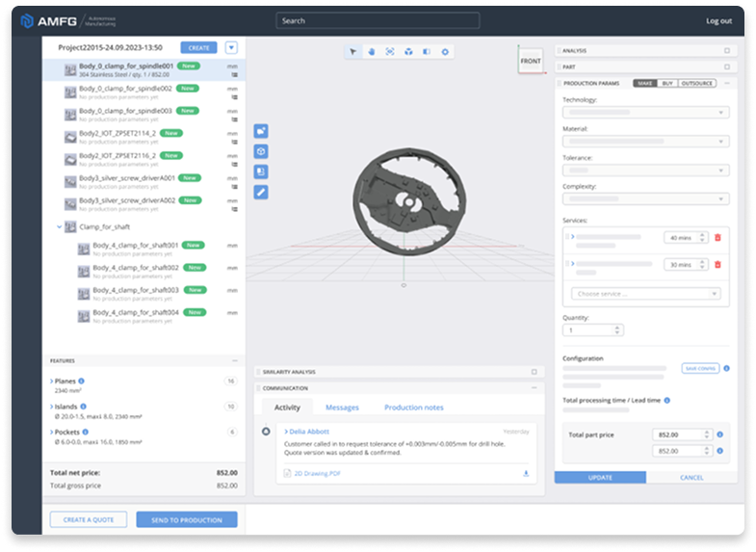This screenshot has height=552, width=756.
Task: Click the camera snapshot button left of viewer
Action: coord(261,131)
